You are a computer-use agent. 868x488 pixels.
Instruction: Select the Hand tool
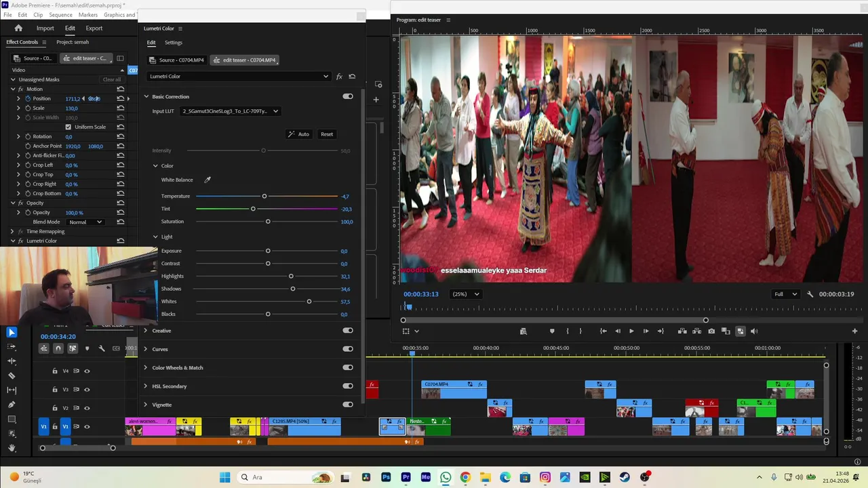pyautogui.click(x=12, y=447)
